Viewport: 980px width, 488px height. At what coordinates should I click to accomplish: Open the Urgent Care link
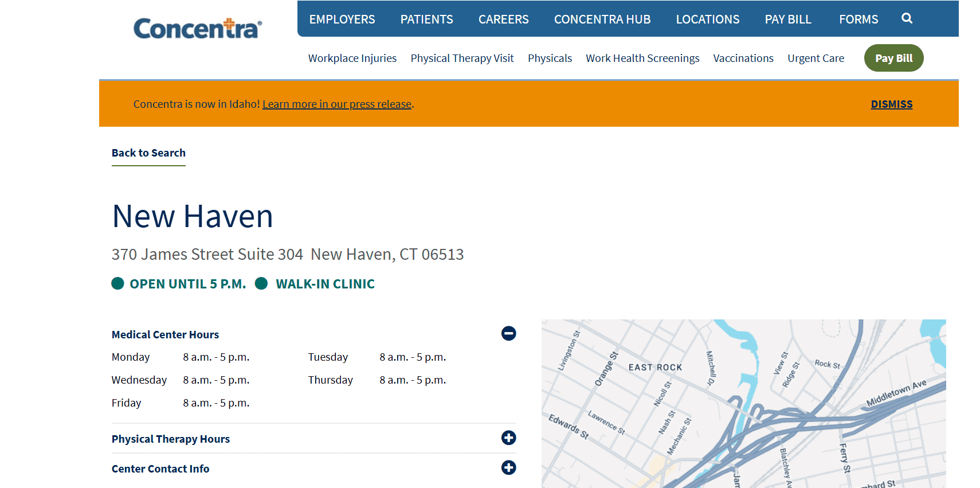pyautogui.click(x=816, y=58)
